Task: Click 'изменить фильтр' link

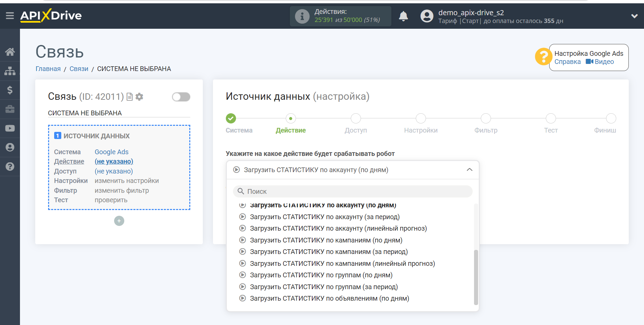Action: (122, 190)
